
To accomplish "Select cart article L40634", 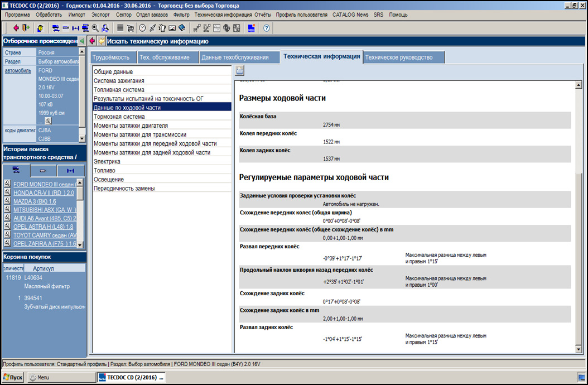I will (33, 278).
